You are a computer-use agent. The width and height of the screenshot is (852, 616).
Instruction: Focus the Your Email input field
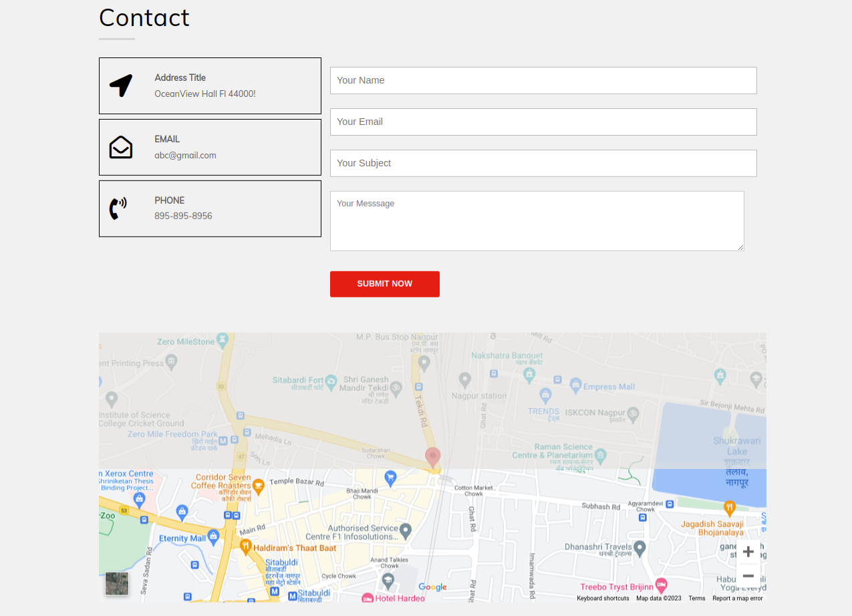click(x=543, y=122)
